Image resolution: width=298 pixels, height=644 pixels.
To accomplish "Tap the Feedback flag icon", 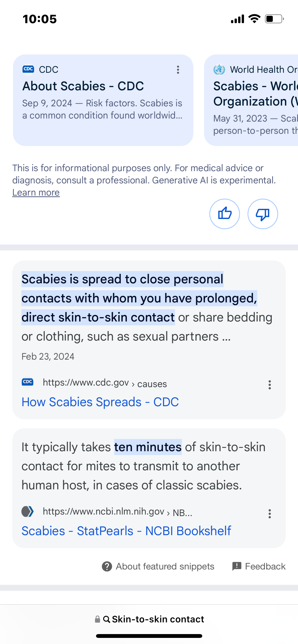I will 237,566.
